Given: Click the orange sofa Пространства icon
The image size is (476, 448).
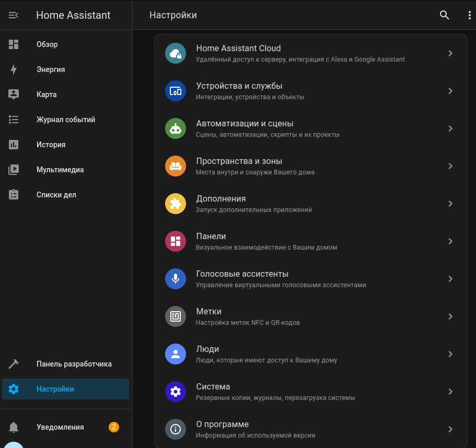Looking at the screenshot, I should coord(176,166).
